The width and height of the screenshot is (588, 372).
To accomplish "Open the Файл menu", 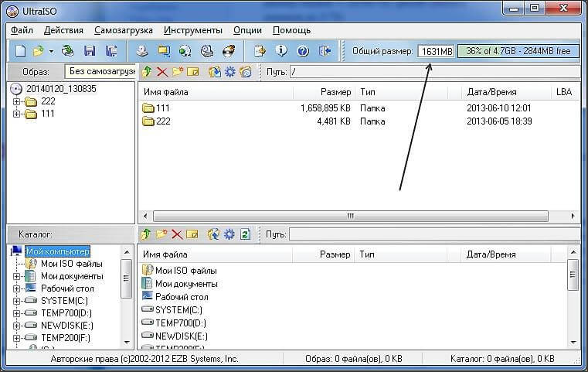I will [x=22, y=30].
